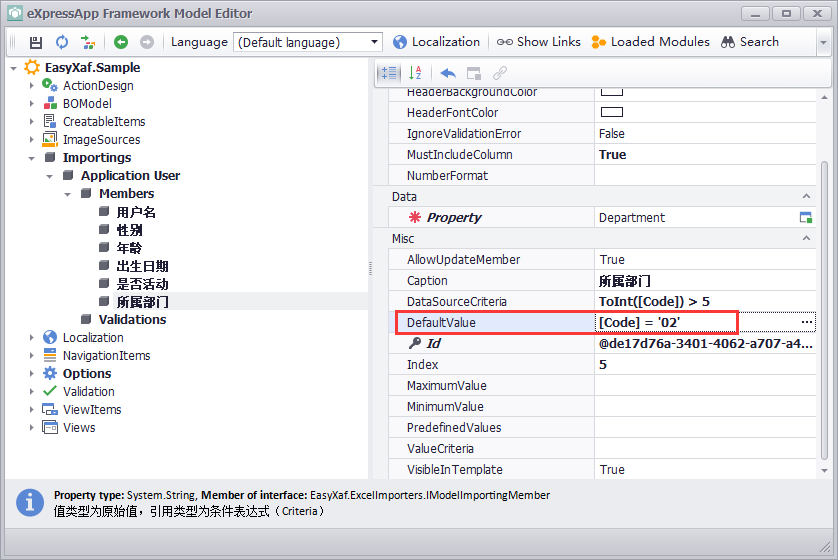Click the scroll down arrow in property grid
The height and width of the screenshot is (560, 838).
click(824, 471)
